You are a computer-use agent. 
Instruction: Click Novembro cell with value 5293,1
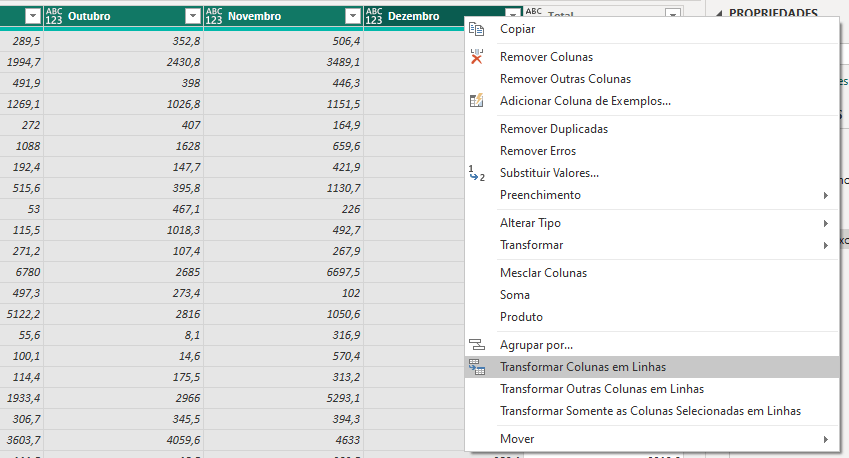pyautogui.click(x=283, y=398)
